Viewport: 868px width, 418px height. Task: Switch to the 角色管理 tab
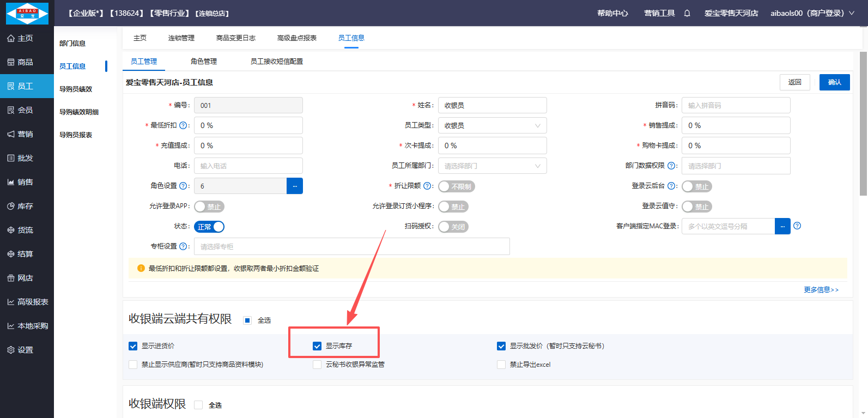coord(204,62)
